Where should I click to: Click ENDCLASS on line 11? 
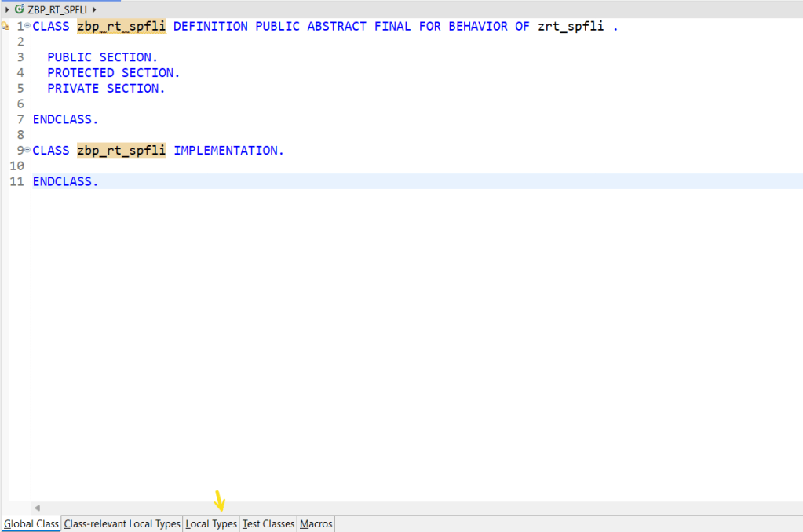pos(65,181)
